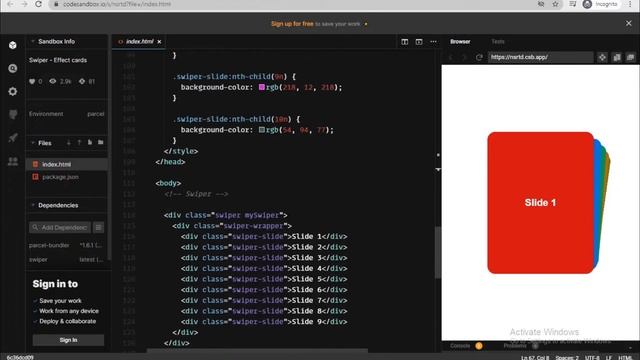Image resolution: width=640 pixels, height=360 pixels.
Task: Reload the Chrome browser page
Action: (x=38, y=4)
